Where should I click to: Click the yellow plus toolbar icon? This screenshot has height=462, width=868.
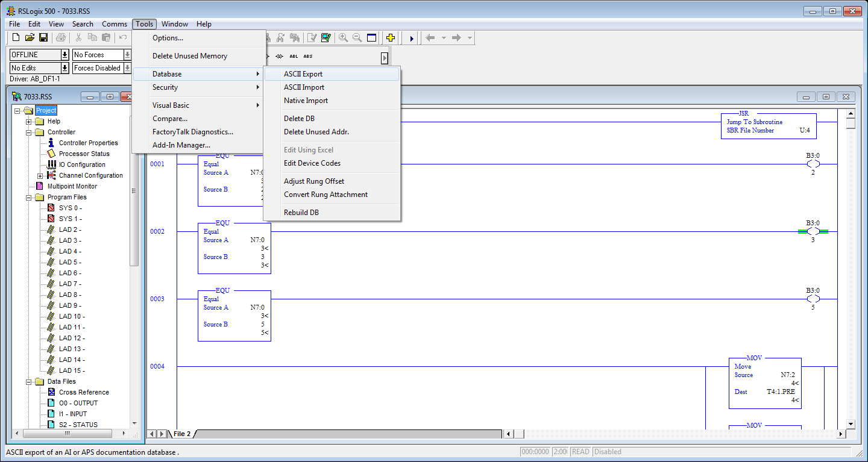coord(391,37)
